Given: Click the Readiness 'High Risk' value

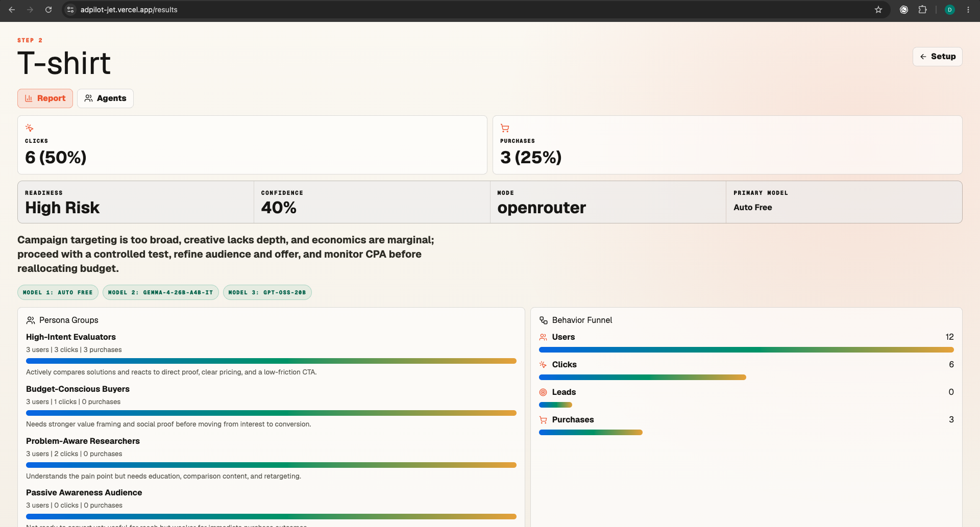Looking at the screenshot, I should (62, 208).
